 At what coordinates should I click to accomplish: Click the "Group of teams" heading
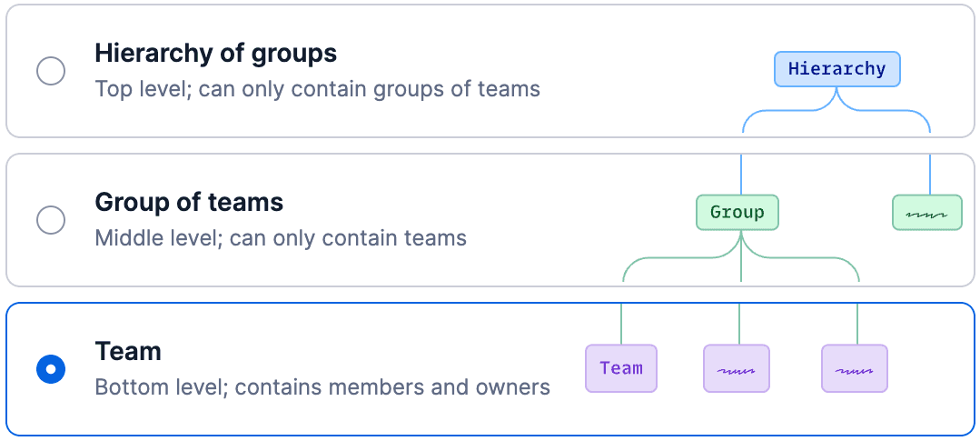pyautogui.click(x=189, y=202)
